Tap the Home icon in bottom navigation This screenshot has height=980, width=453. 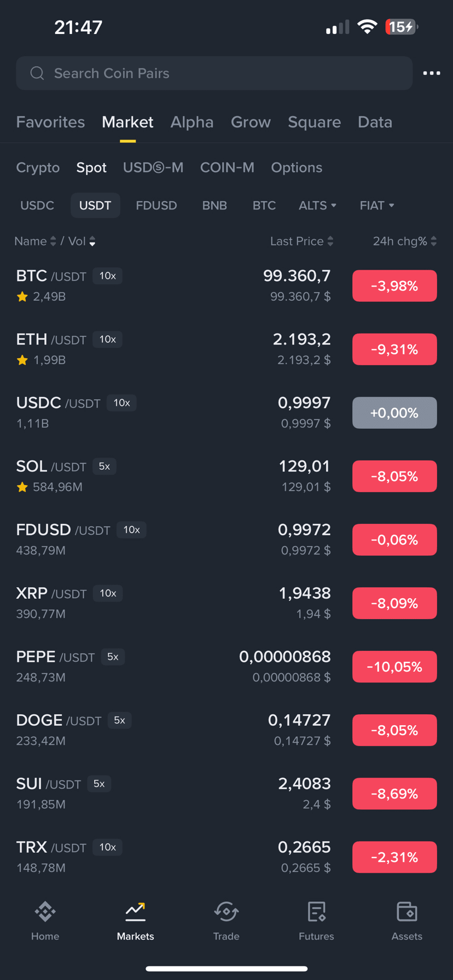[45, 912]
